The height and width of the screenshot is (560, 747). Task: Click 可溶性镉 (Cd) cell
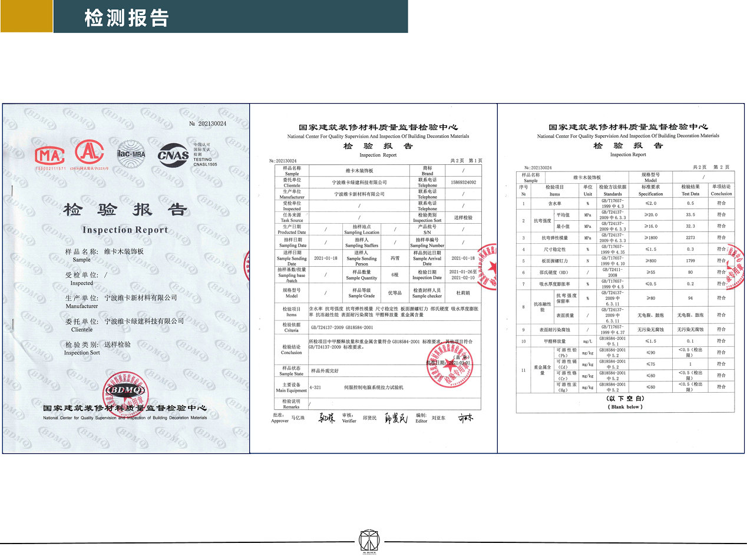click(568, 363)
